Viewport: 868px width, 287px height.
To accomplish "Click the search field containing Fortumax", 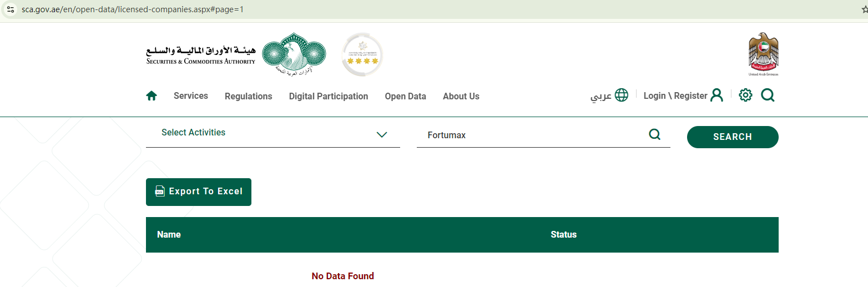I will [x=543, y=135].
